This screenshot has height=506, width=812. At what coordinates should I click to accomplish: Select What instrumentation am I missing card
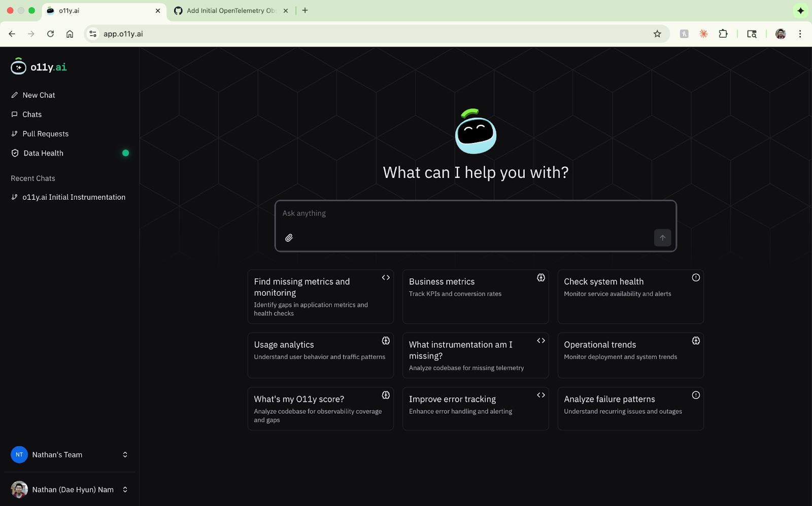point(476,355)
